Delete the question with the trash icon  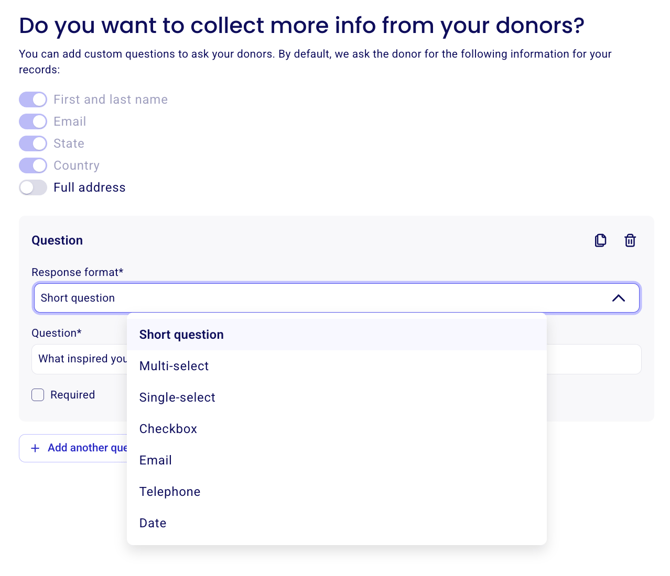[630, 240]
